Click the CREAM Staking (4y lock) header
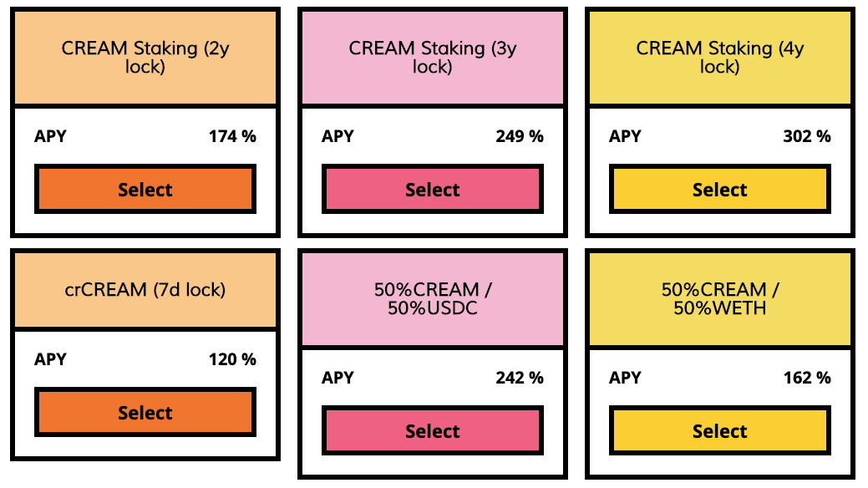 coord(719,57)
